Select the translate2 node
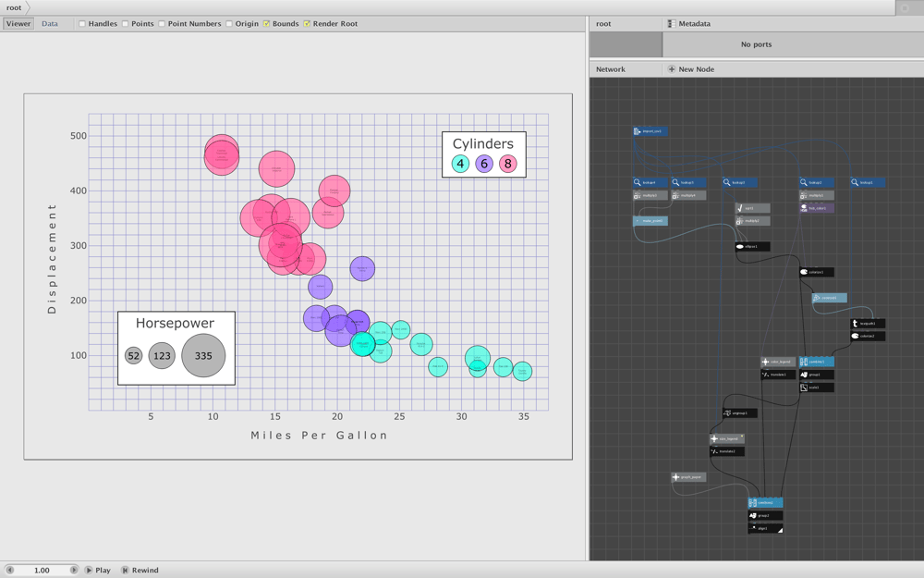This screenshot has width=924, height=578. 726,452
